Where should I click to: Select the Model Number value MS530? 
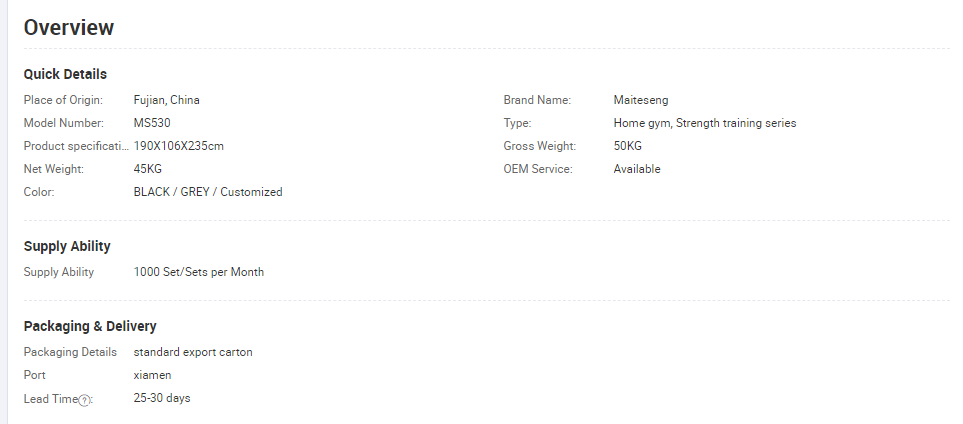[x=152, y=123]
